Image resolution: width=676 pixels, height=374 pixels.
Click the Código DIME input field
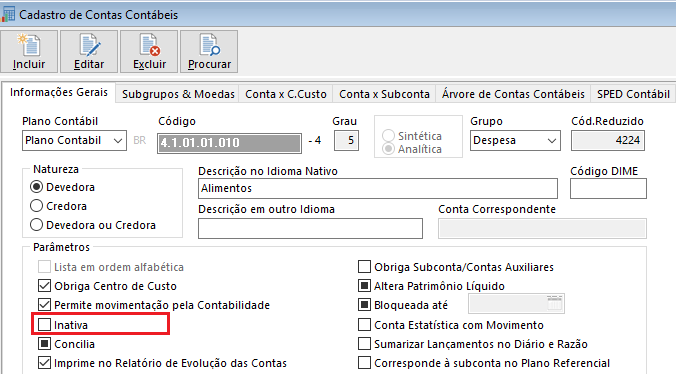pyautogui.click(x=608, y=188)
